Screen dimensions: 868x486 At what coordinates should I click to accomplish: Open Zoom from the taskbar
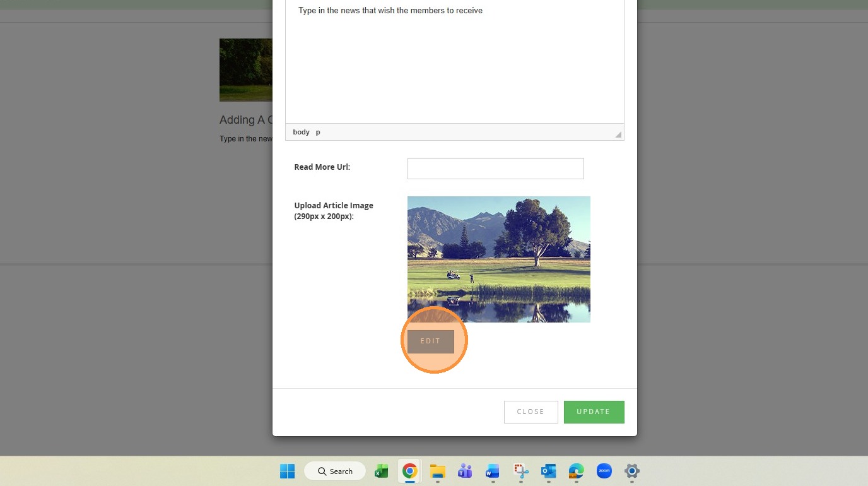604,471
